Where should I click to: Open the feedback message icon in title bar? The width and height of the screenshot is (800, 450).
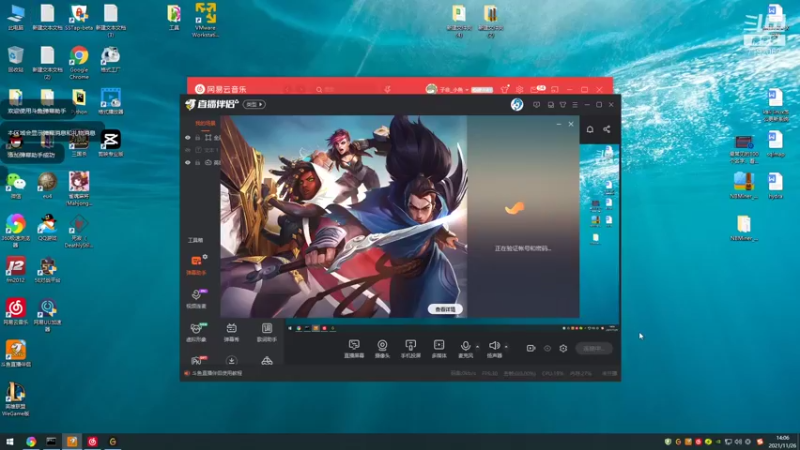(x=536, y=105)
